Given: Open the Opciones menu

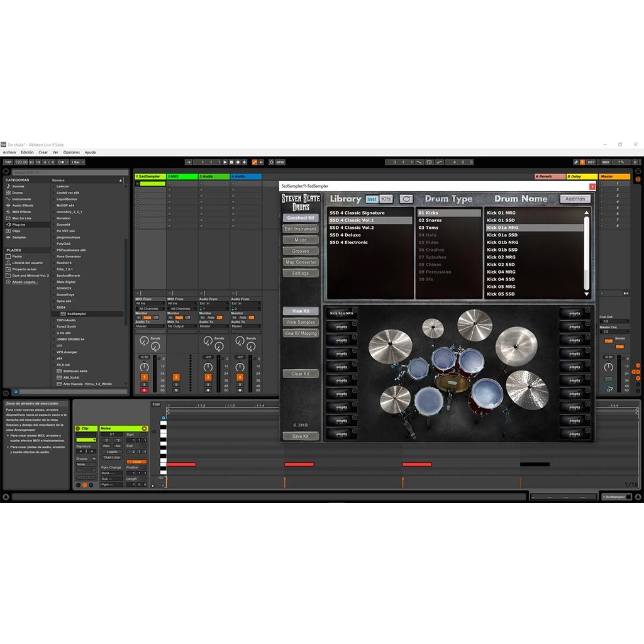Looking at the screenshot, I should (71, 152).
